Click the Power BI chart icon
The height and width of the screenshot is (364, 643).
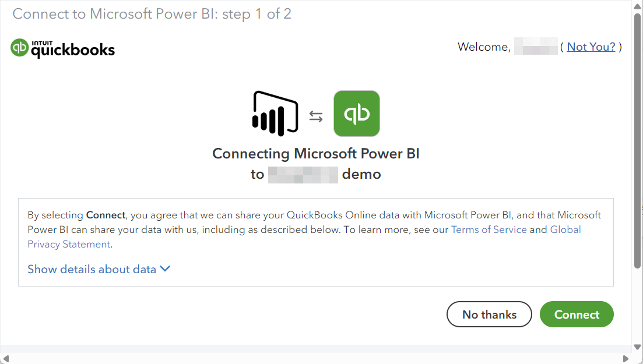pyautogui.click(x=275, y=114)
